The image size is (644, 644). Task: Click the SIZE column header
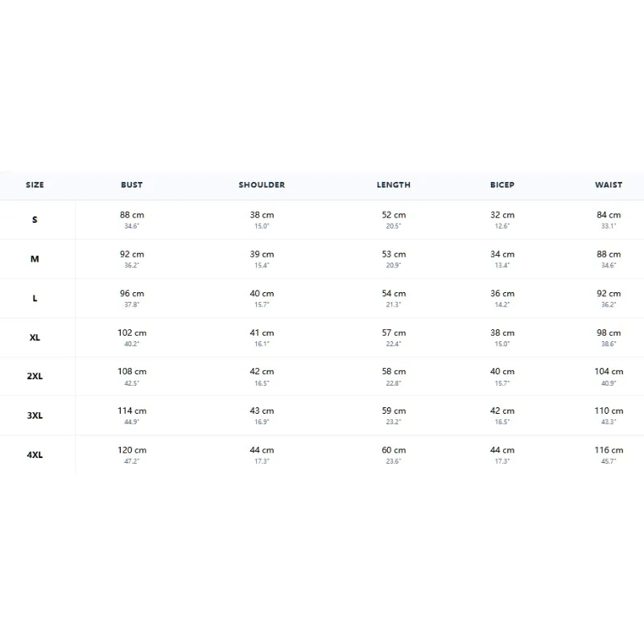[x=35, y=185]
